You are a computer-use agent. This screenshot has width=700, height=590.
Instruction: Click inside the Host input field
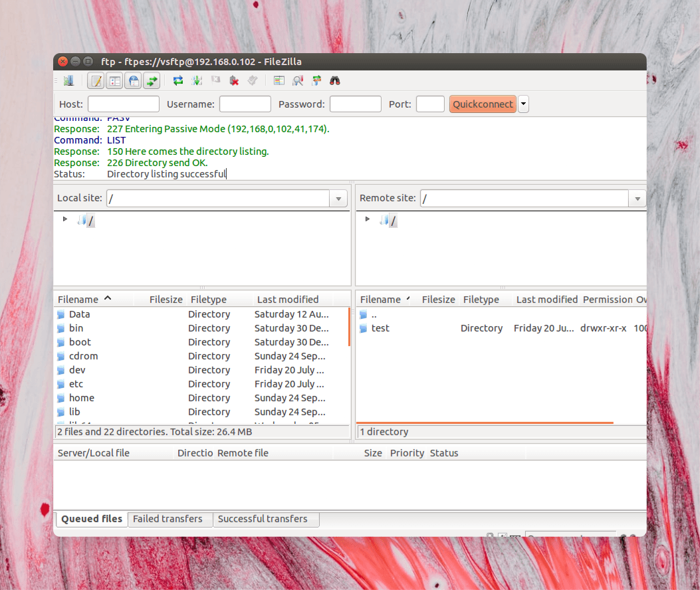pos(123,104)
